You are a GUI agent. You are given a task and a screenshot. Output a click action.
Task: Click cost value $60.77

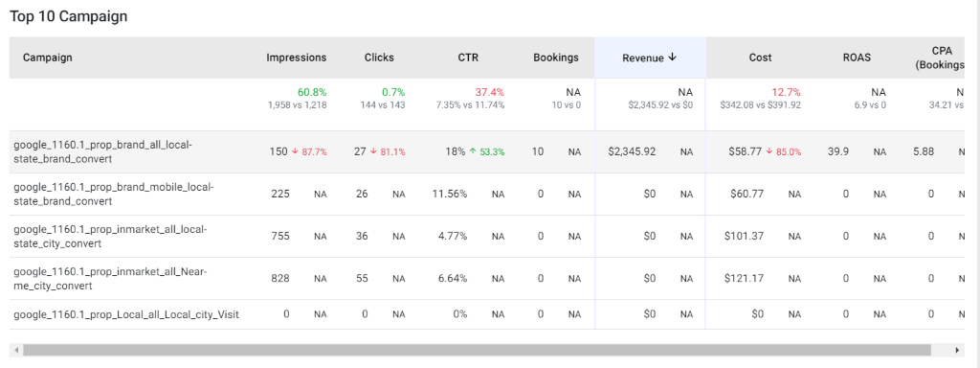pyautogui.click(x=746, y=194)
